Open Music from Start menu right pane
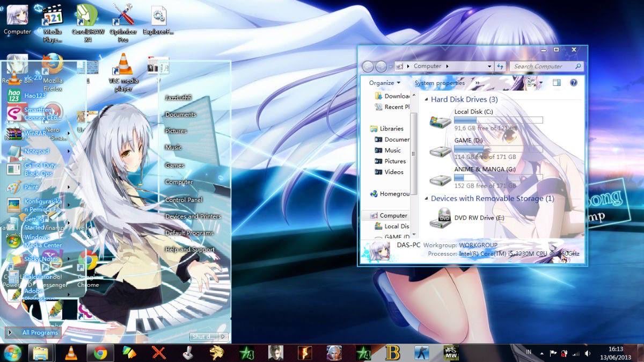Image resolution: width=644 pixels, height=362 pixels. click(173, 147)
